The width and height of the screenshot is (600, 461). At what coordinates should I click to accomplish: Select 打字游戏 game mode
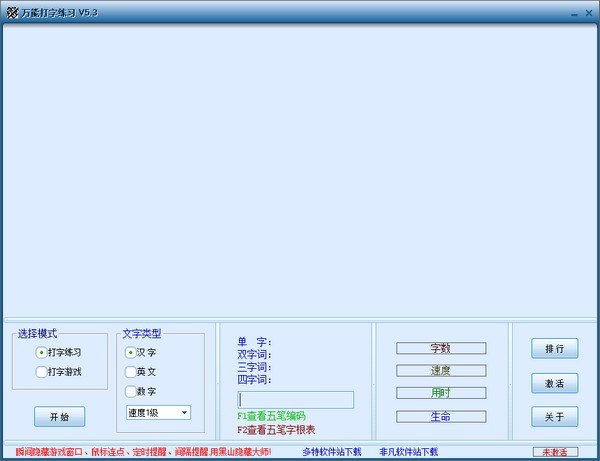tap(41, 372)
